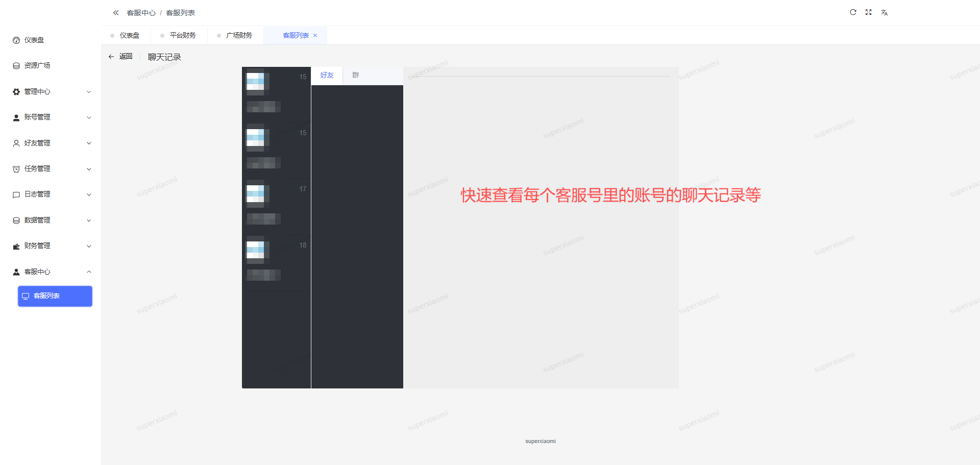Select the 好友 tab in chat panel
The width and height of the screenshot is (980, 465).
[x=327, y=76]
